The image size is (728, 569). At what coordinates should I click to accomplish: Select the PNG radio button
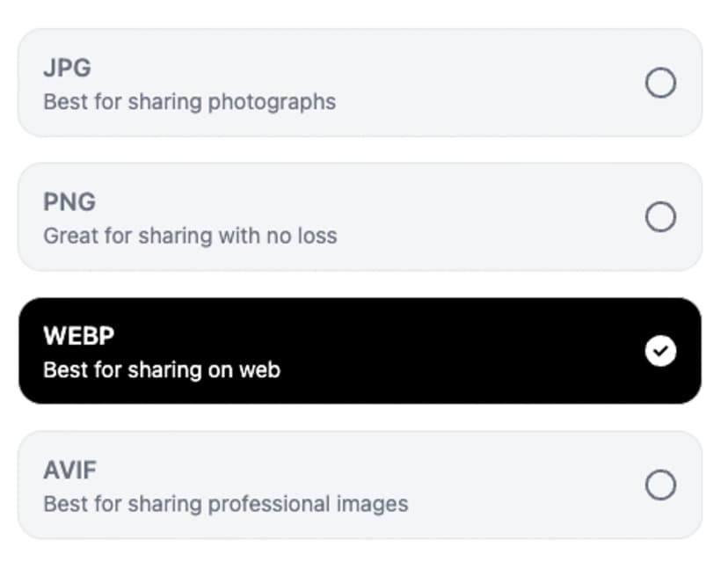pyautogui.click(x=660, y=217)
